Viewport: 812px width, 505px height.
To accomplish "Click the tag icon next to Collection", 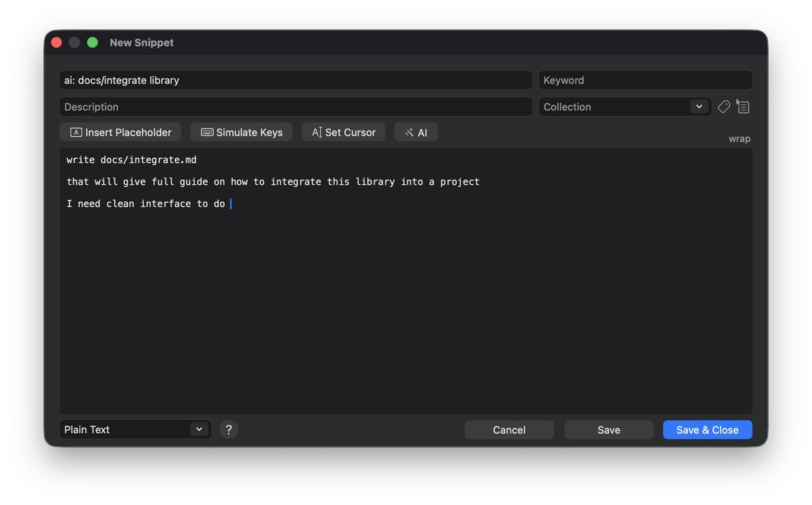I will coord(723,107).
